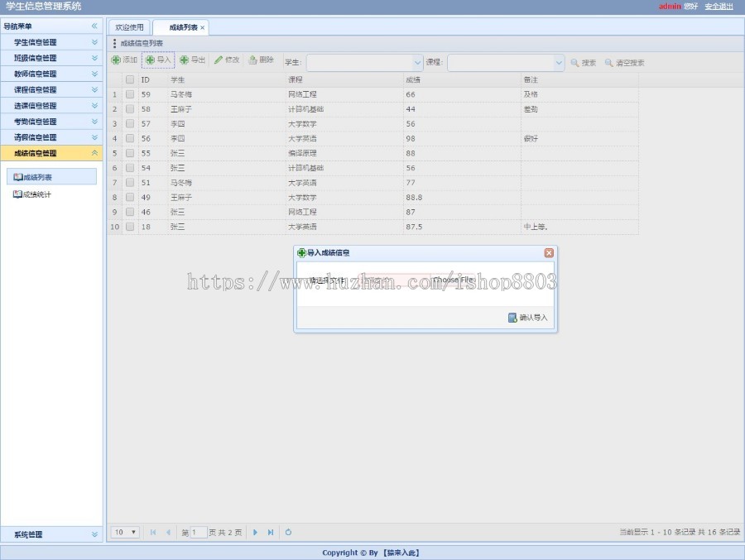This screenshot has height=560, width=745.
Task: Click the ID column header
Action: tap(153, 79)
